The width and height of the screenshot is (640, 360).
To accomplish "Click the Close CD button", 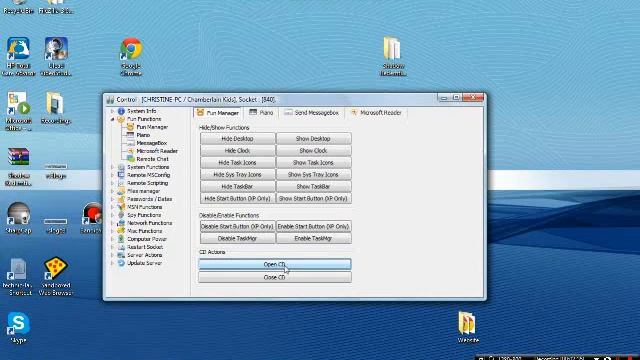I will tap(274, 277).
